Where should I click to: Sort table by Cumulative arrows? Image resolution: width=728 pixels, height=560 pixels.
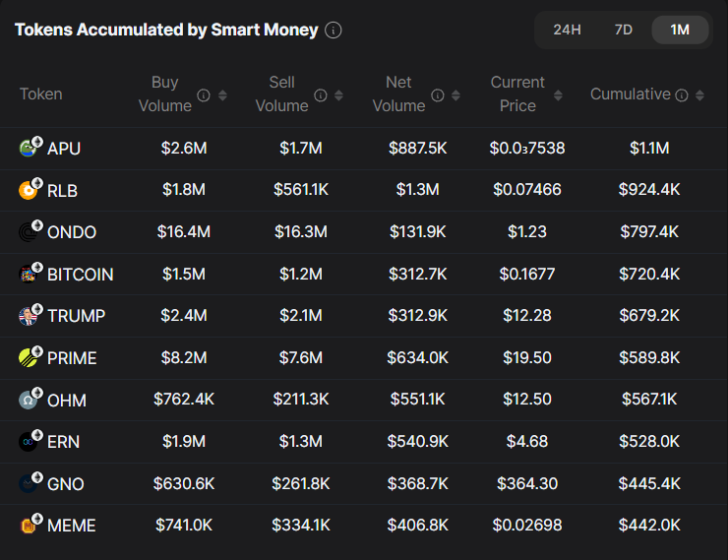click(x=699, y=95)
